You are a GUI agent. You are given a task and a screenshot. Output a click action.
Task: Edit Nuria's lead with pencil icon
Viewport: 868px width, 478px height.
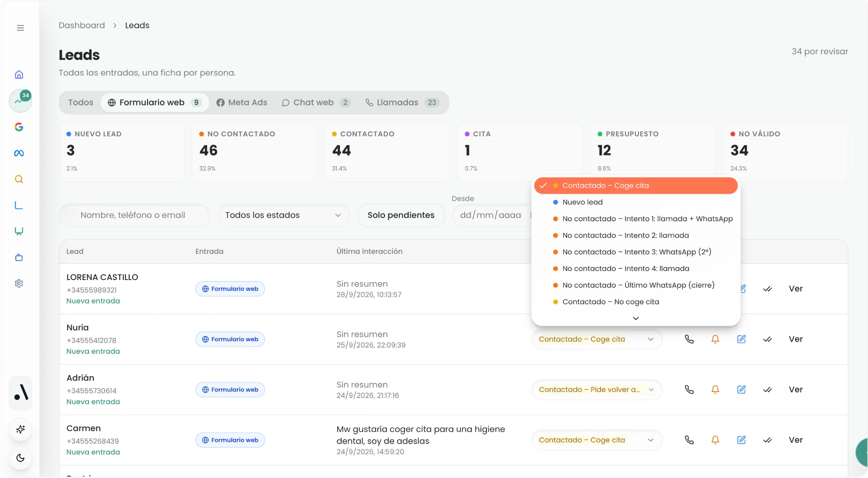coord(741,339)
